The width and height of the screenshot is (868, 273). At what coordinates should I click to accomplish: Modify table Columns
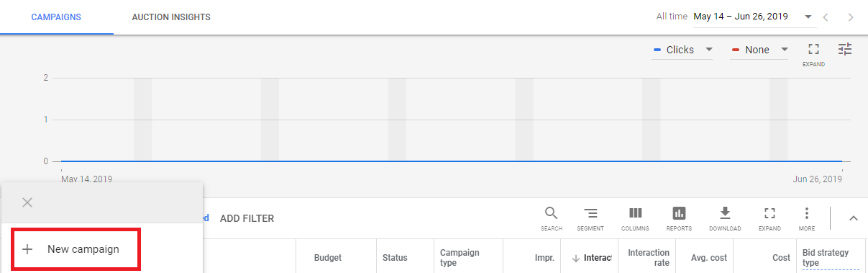(x=635, y=218)
